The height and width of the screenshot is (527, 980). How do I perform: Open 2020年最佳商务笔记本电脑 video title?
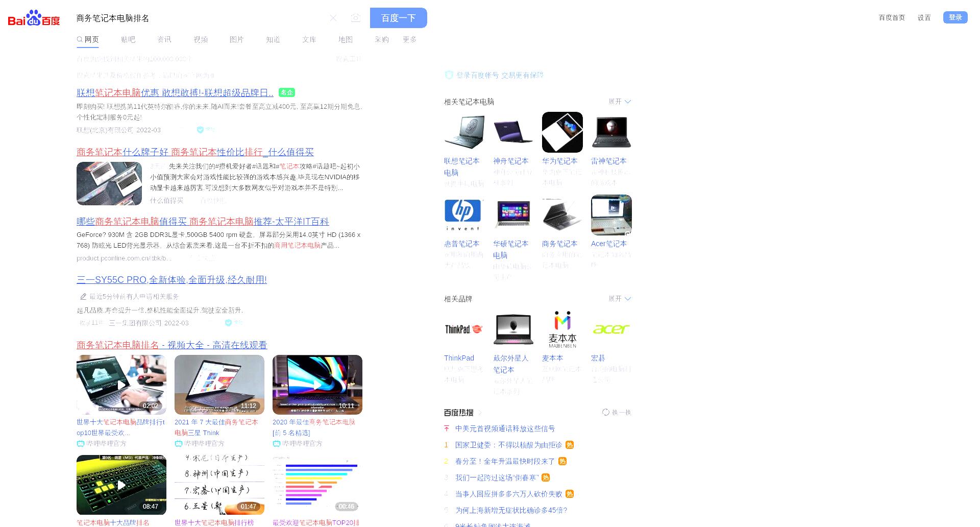point(314,427)
